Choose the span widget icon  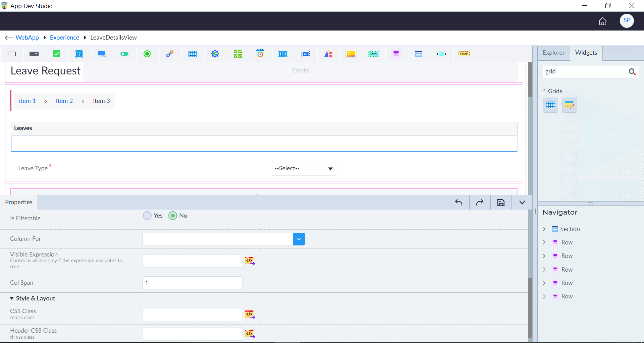464,54
